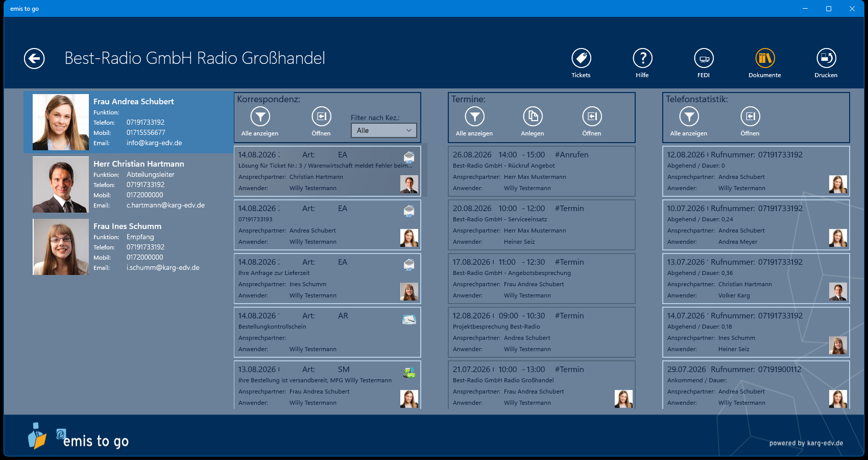Open selected Termin via Öffnen icon
The height and width of the screenshot is (460, 868).
[592, 117]
